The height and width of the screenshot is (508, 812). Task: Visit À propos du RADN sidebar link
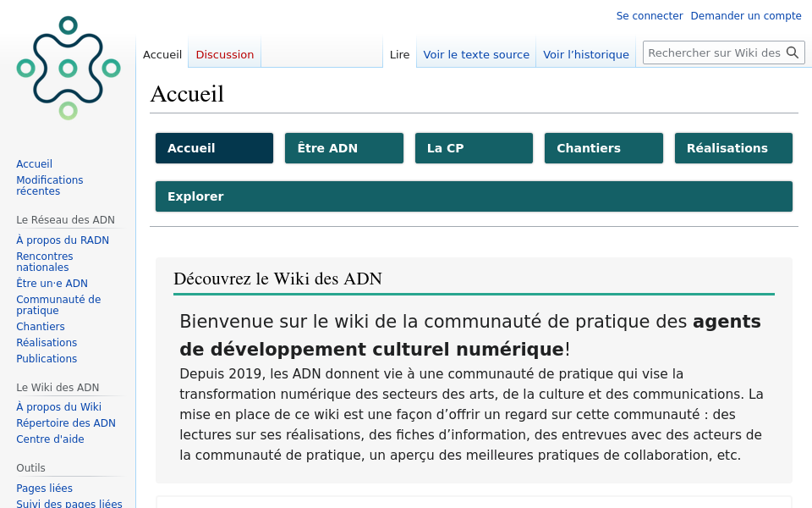point(62,240)
